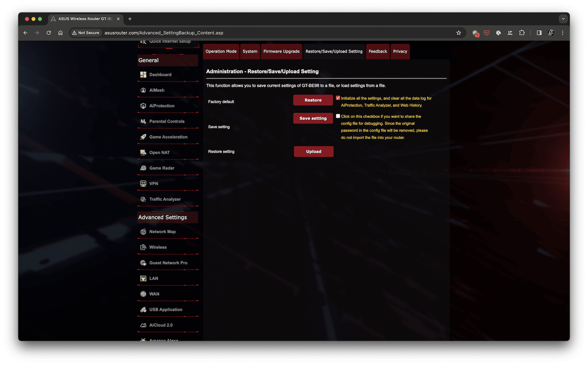Click the Upload button
This screenshot has height=365, width=588.
(314, 151)
